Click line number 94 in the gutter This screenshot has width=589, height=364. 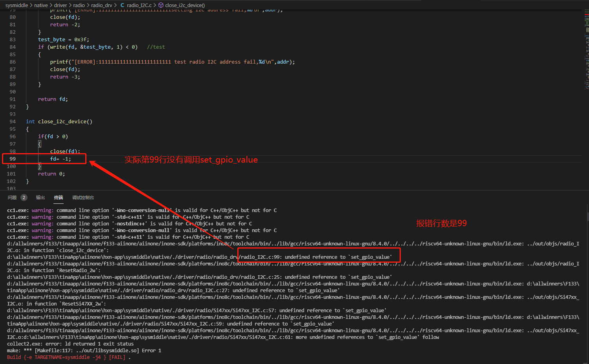13,122
